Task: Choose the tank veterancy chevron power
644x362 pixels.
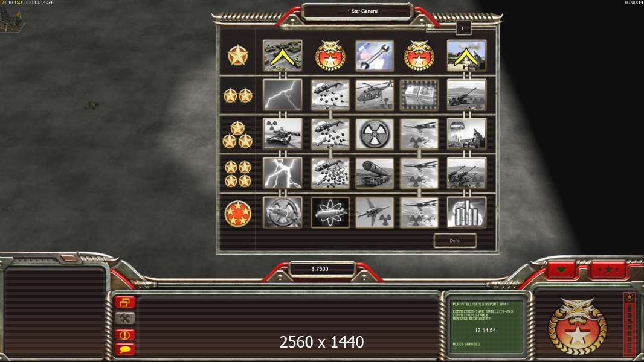Action: 282,56
